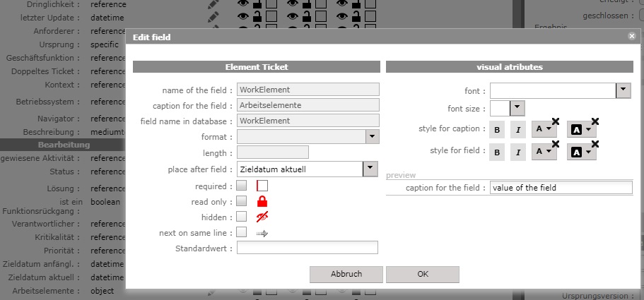Open caption background color picker
Image resolution: width=644 pixels, height=300 pixels.
click(x=581, y=130)
